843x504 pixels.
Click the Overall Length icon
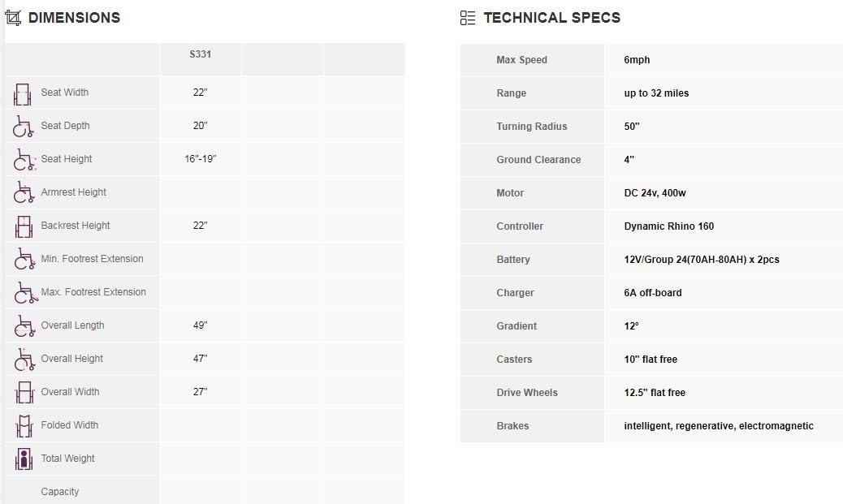tap(23, 326)
